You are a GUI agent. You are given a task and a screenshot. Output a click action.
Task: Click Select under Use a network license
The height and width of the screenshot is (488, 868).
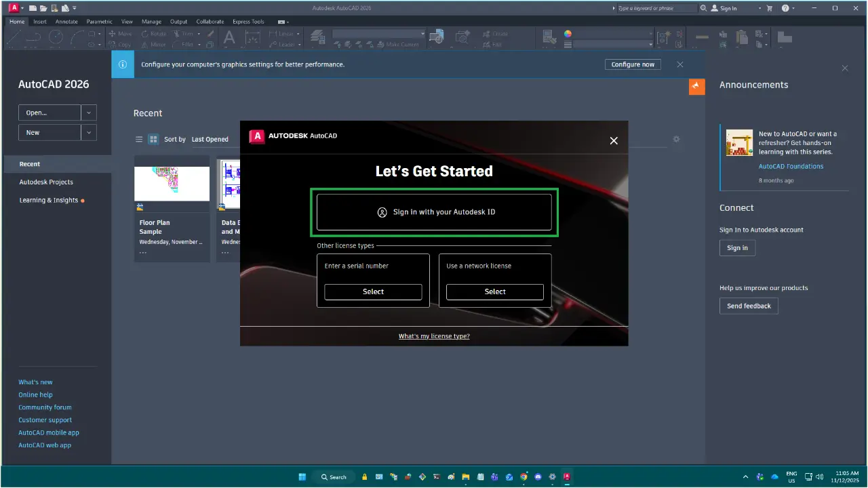(x=495, y=291)
